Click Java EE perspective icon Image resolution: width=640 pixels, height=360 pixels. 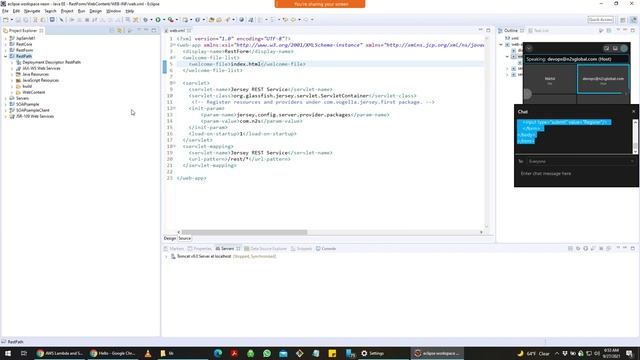coord(633,20)
